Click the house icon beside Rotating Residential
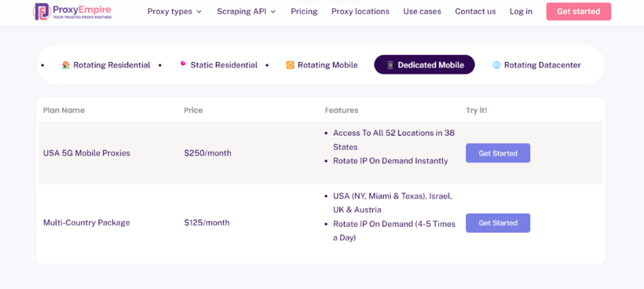The image size is (644, 289). point(65,65)
